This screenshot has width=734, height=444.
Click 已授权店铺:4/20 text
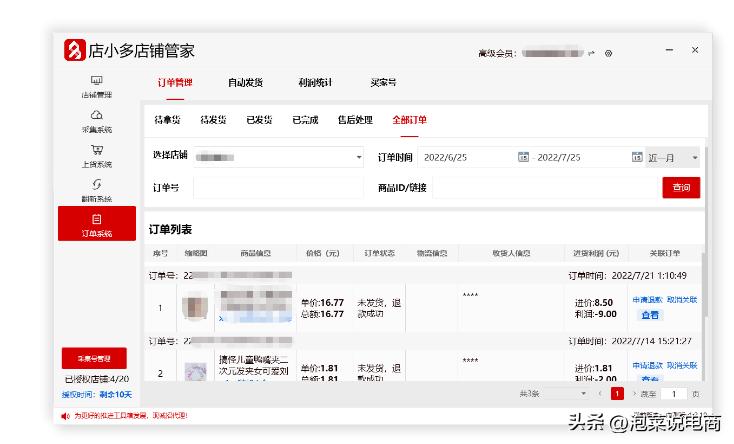coord(97,379)
